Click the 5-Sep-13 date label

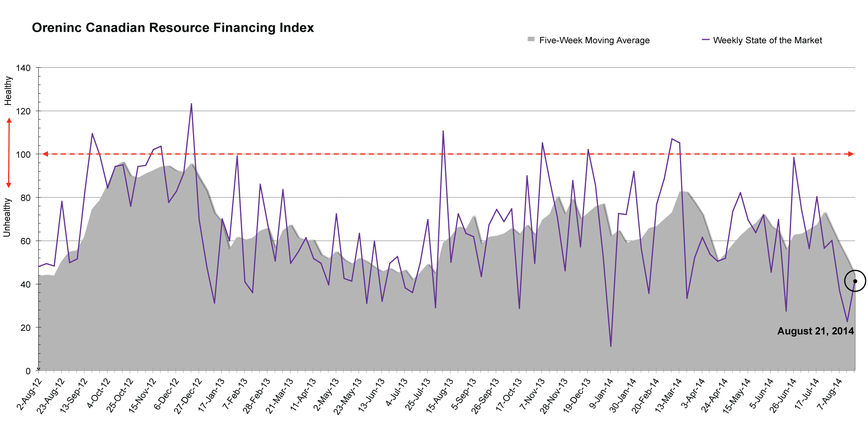point(464,394)
